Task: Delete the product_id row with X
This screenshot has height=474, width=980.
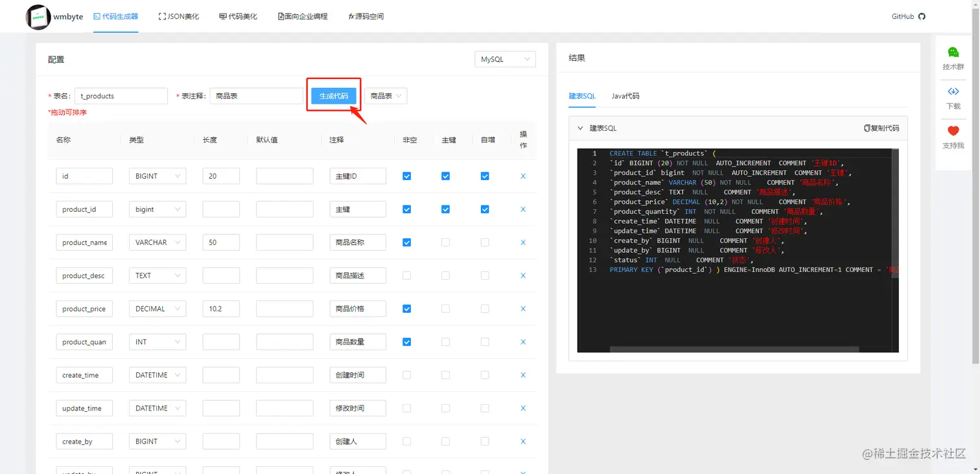Action: point(523,209)
